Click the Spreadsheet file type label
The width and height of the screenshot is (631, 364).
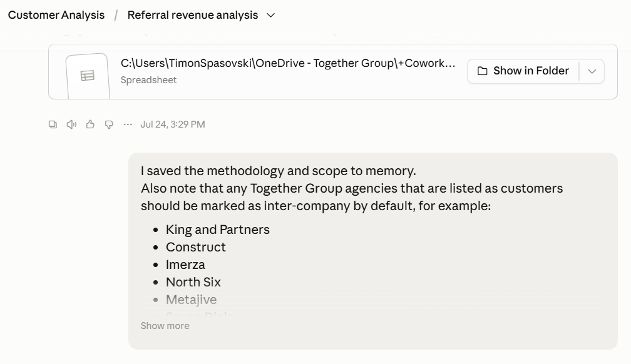pyautogui.click(x=148, y=80)
